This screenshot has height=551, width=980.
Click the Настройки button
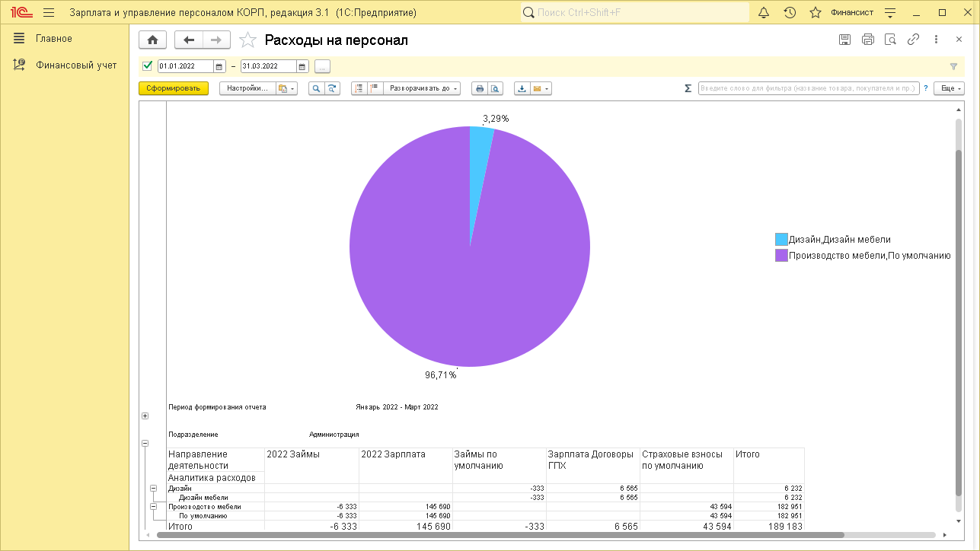coord(247,88)
